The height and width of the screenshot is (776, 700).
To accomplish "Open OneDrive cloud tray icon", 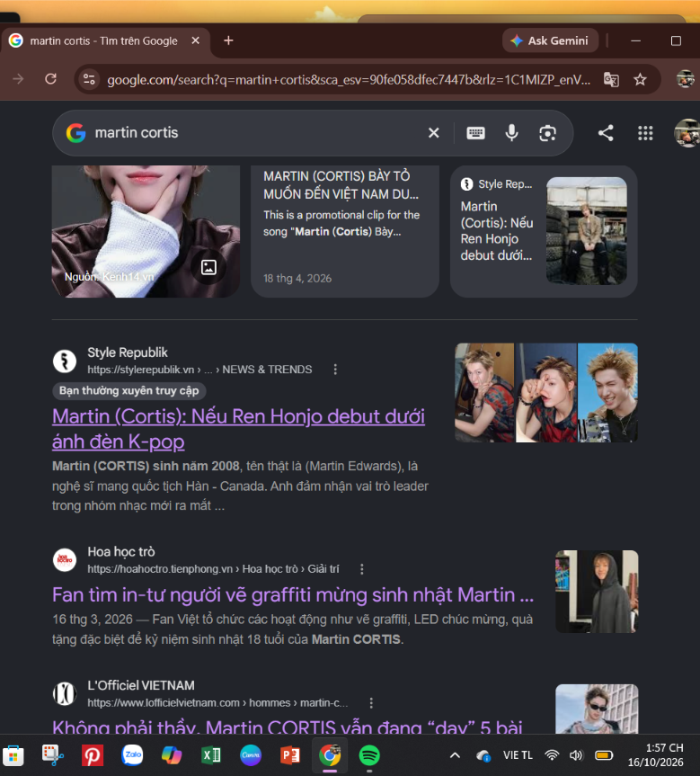I will (x=483, y=755).
